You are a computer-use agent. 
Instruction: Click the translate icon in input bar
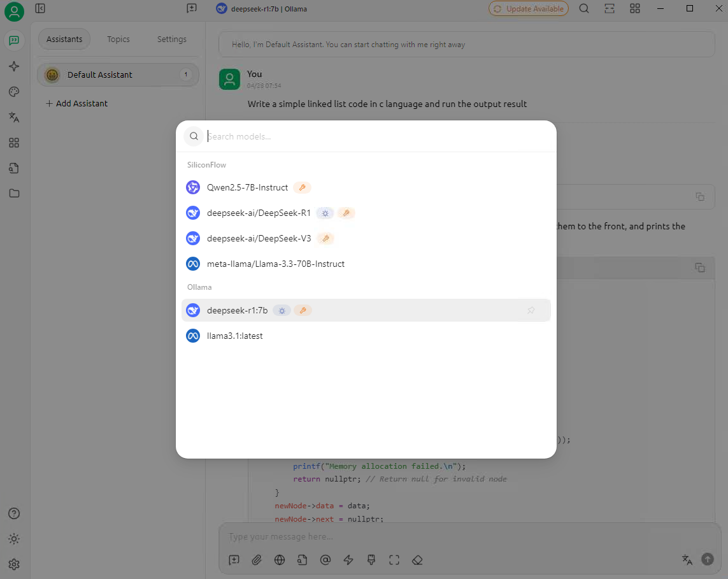point(687,559)
